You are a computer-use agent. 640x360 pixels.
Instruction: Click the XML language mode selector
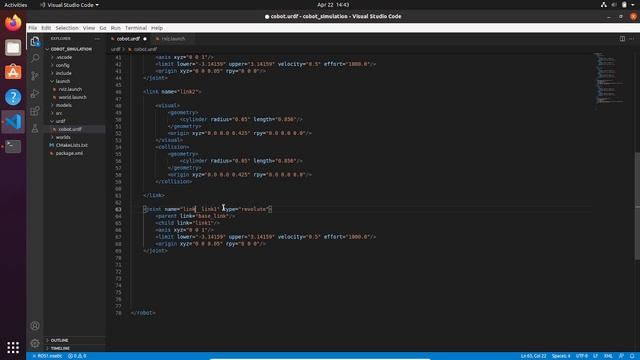click(x=608, y=356)
